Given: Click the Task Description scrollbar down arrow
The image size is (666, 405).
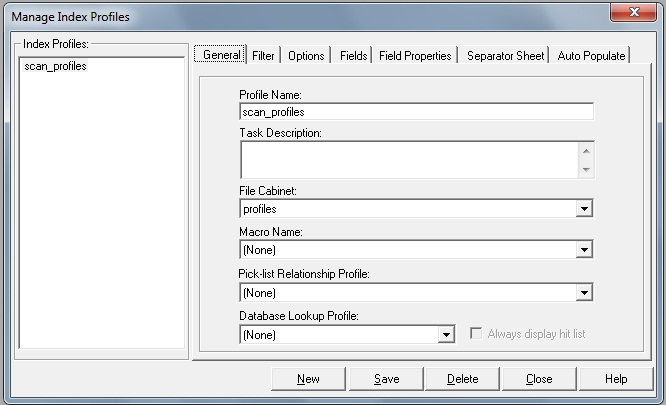Looking at the screenshot, I should (x=586, y=170).
